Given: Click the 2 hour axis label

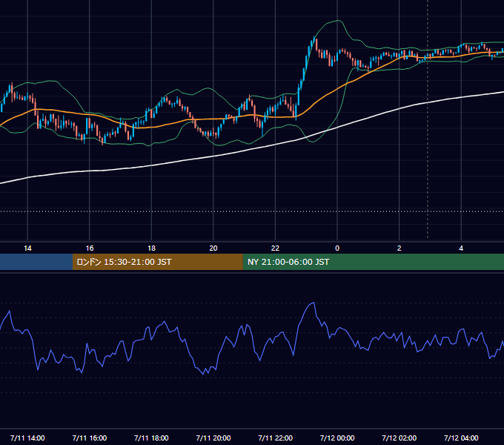Looking at the screenshot, I should tap(399, 248).
